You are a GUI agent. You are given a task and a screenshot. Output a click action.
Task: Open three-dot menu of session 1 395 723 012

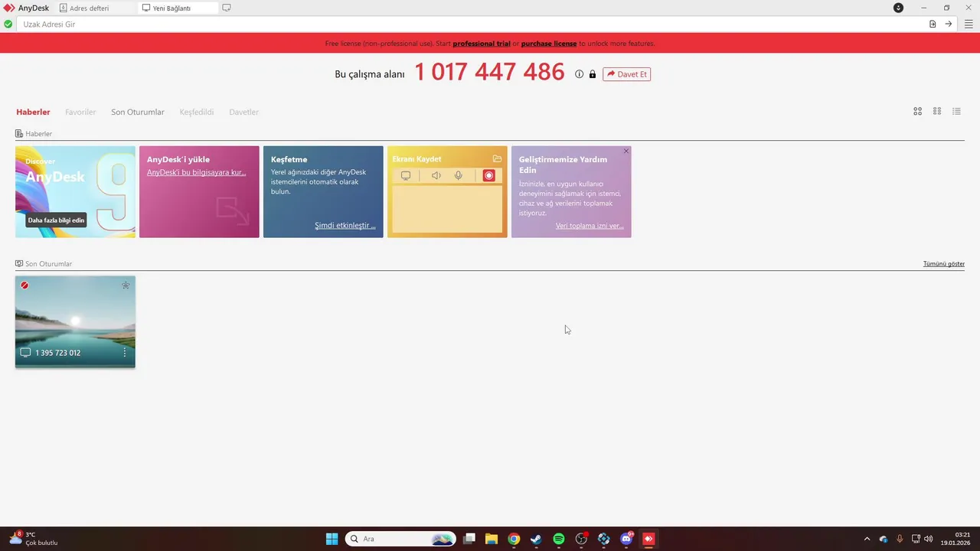[125, 353]
